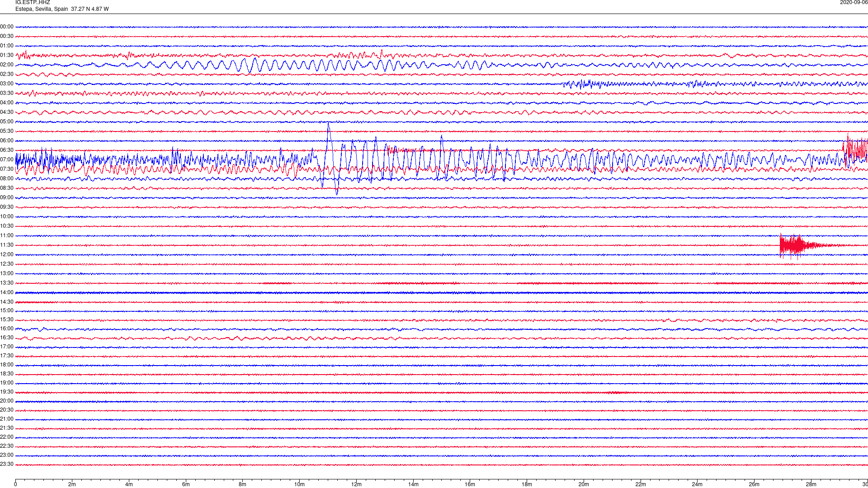
Task: Select the 23:30 trace time label
Action: (x=7, y=465)
